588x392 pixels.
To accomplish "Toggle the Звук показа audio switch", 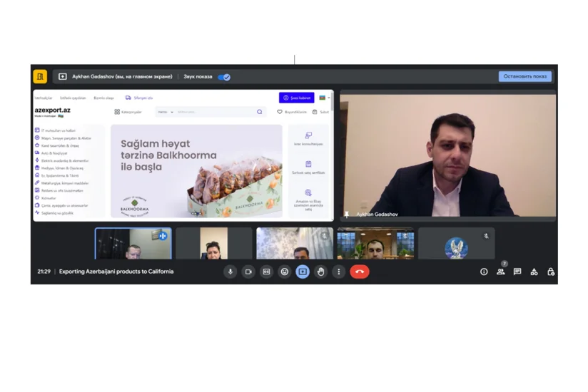I will point(224,77).
